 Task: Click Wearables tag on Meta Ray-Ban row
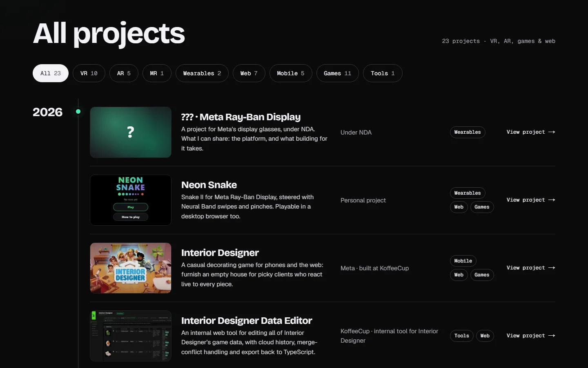click(x=468, y=132)
